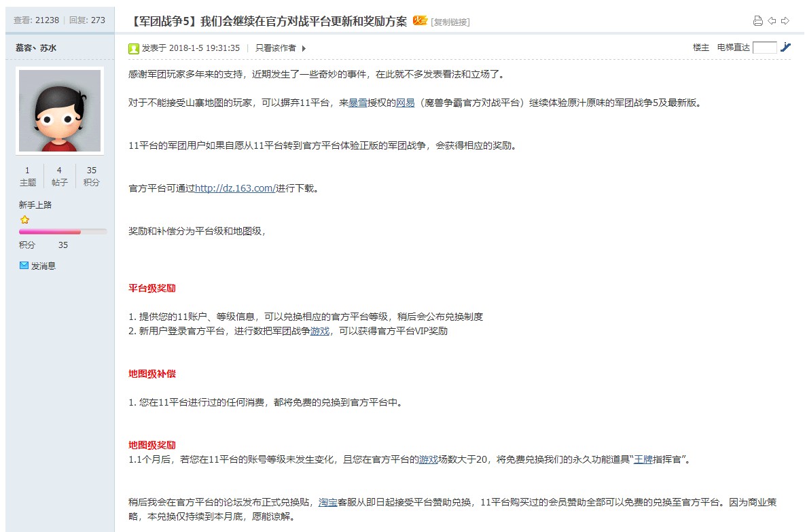Click the 发消息 link
The height and width of the screenshot is (532, 805).
coord(43,266)
